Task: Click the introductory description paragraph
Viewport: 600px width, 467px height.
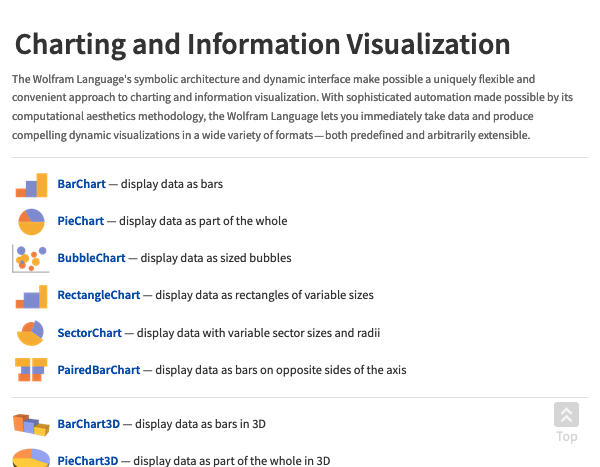Action: tap(292, 107)
